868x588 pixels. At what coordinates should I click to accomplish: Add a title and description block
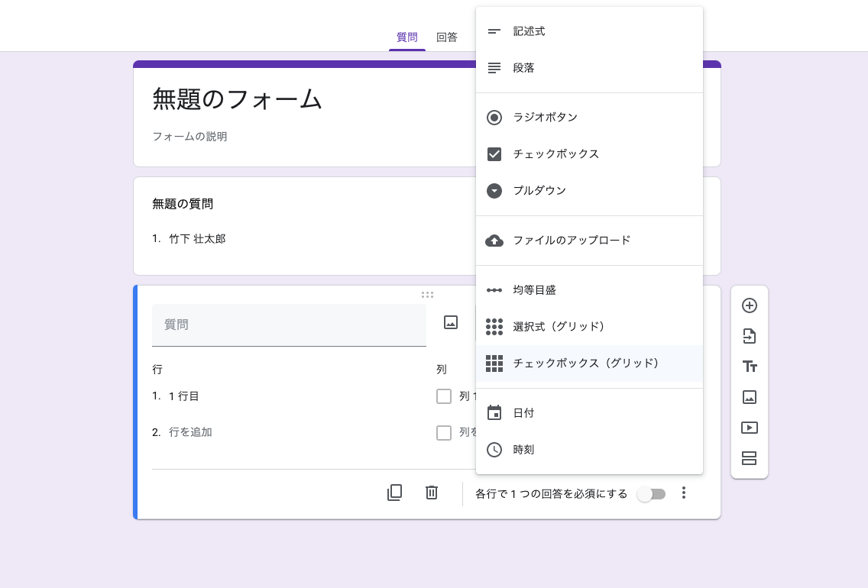point(750,367)
